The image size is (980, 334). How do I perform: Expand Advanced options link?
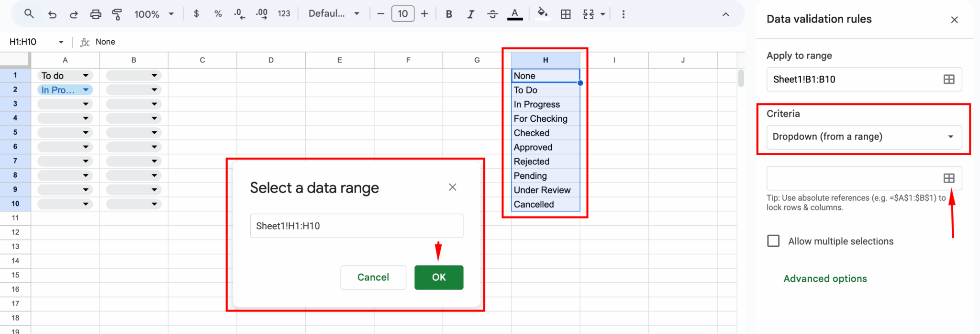pos(825,279)
